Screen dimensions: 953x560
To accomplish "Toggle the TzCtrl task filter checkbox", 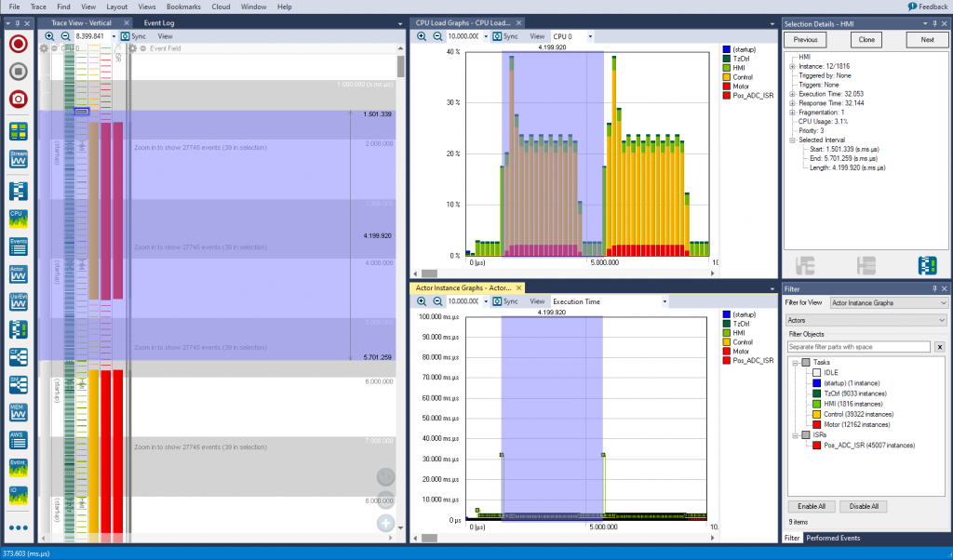I will (x=816, y=393).
